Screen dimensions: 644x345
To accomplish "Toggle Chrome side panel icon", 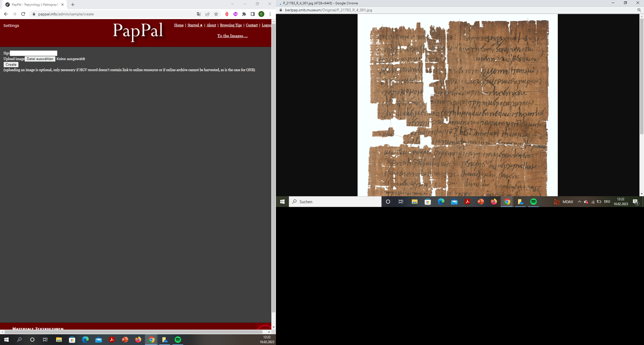I will click(x=253, y=14).
